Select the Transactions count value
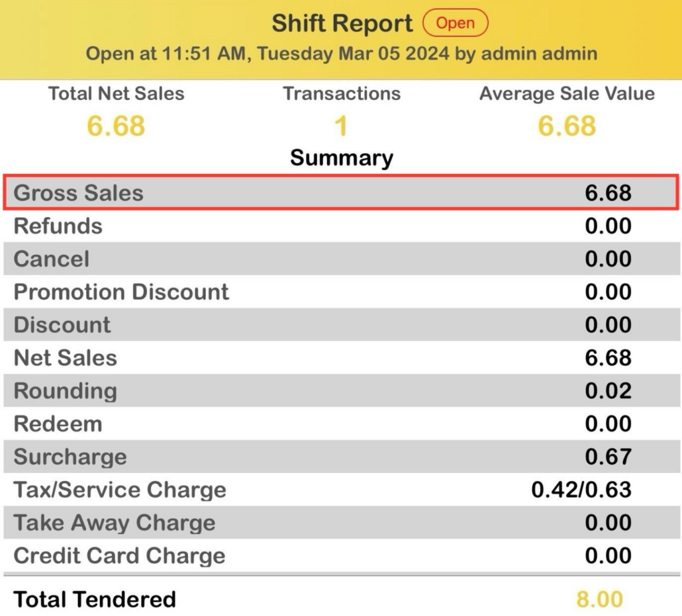 [341, 126]
